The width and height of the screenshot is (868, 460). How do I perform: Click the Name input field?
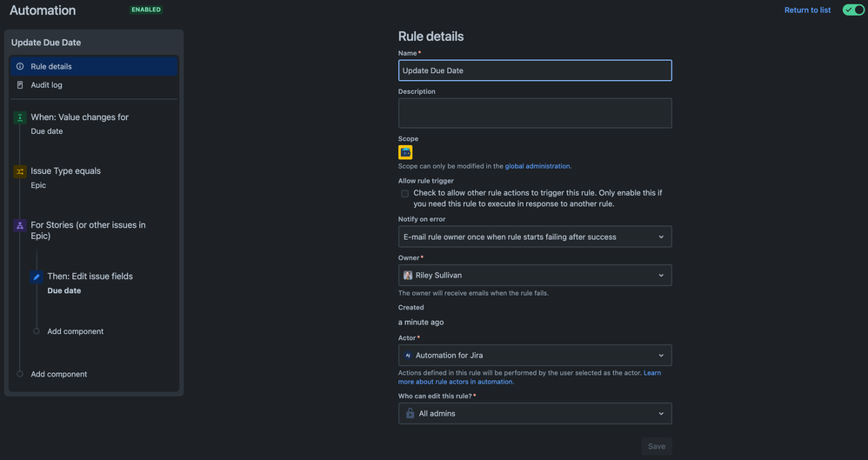click(535, 70)
